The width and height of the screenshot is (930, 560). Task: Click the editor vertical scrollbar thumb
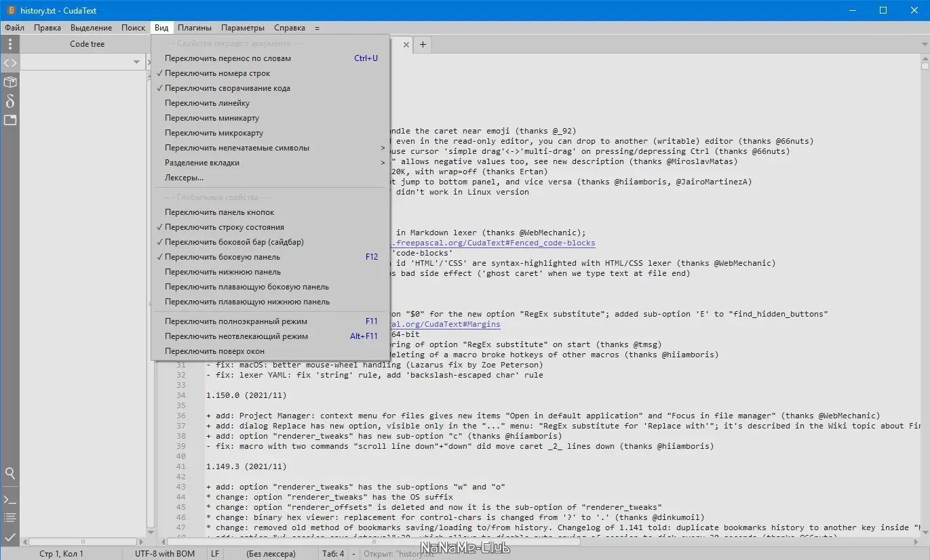point(925,66)
